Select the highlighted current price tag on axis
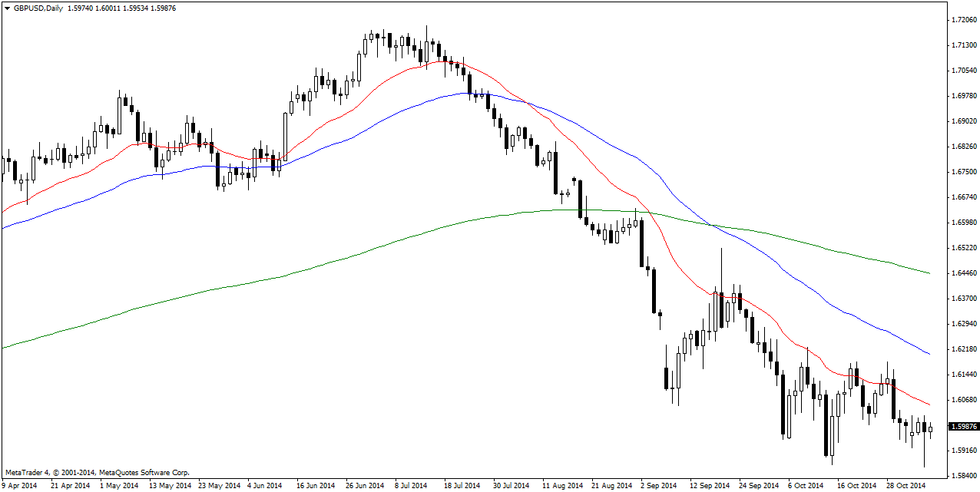This screenshot has height=492, width=980. click(x=964, y=426)
